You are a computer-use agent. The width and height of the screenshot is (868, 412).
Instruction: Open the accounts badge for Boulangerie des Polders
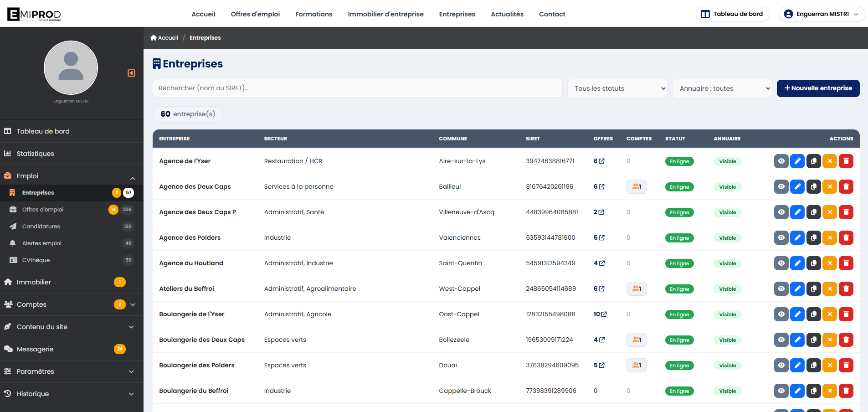(x=637, y=365)
